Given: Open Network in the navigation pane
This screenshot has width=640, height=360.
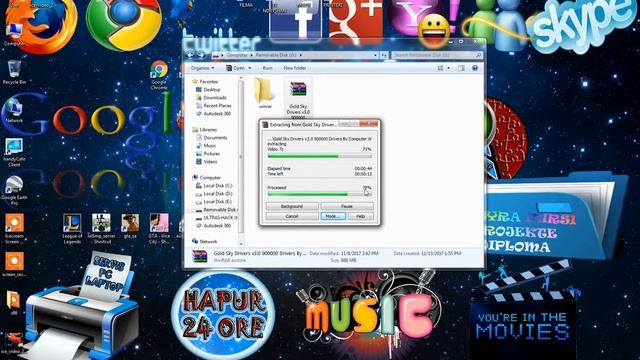Looking at the screenshot, I should tap(208, 241).
